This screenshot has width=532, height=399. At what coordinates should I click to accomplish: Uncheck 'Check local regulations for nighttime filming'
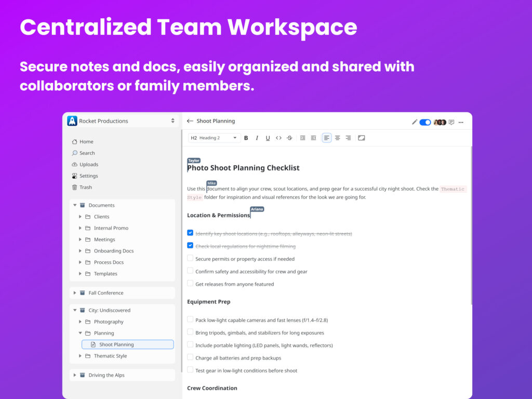[190, 246]
